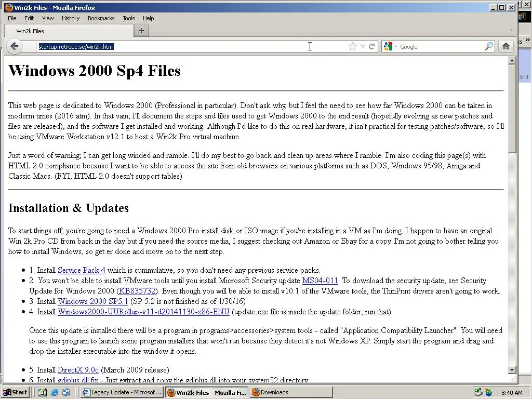
Task: Click the Installation & Updates heading
Action: tap(69, 208)
